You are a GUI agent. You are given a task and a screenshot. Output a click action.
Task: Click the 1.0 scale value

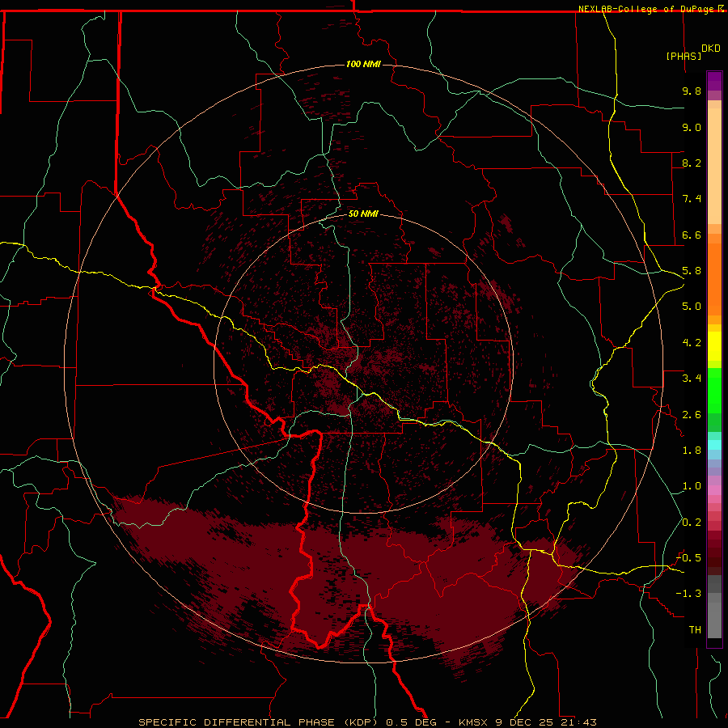692,486
